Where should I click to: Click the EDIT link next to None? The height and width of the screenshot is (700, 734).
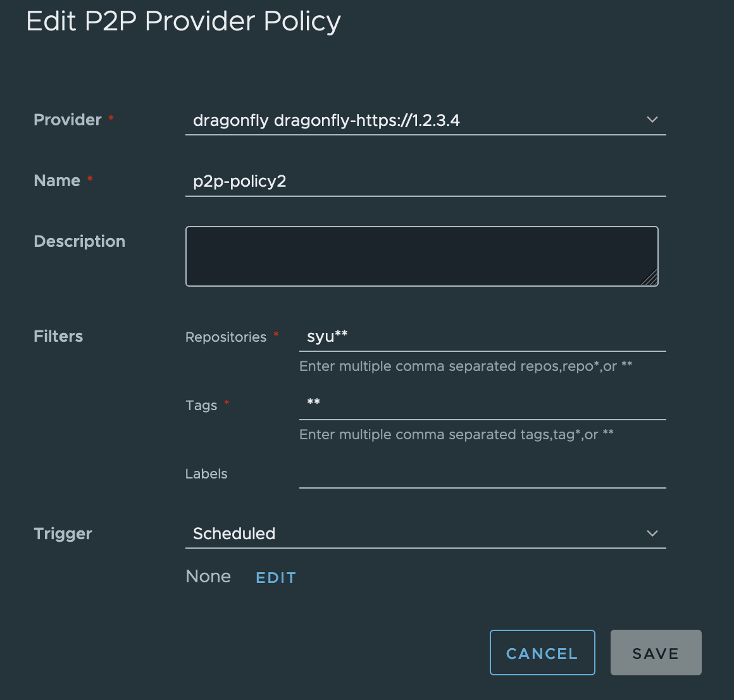pos(276,577)
